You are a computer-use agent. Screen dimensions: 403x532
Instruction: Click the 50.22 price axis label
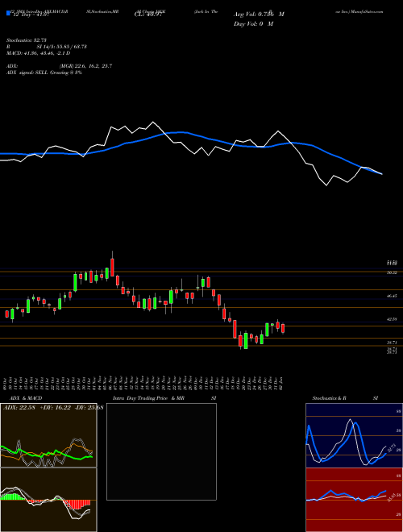coord(393,272)
